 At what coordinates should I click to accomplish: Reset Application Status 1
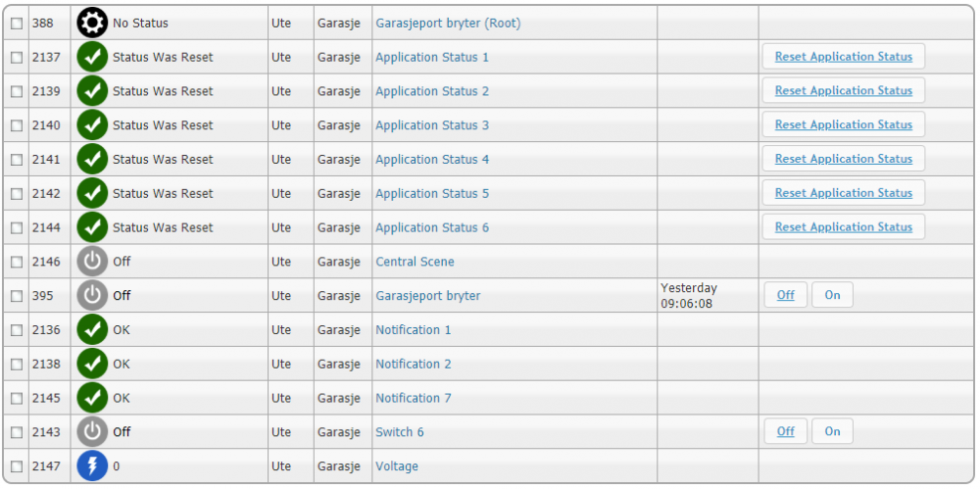(843, 57)
